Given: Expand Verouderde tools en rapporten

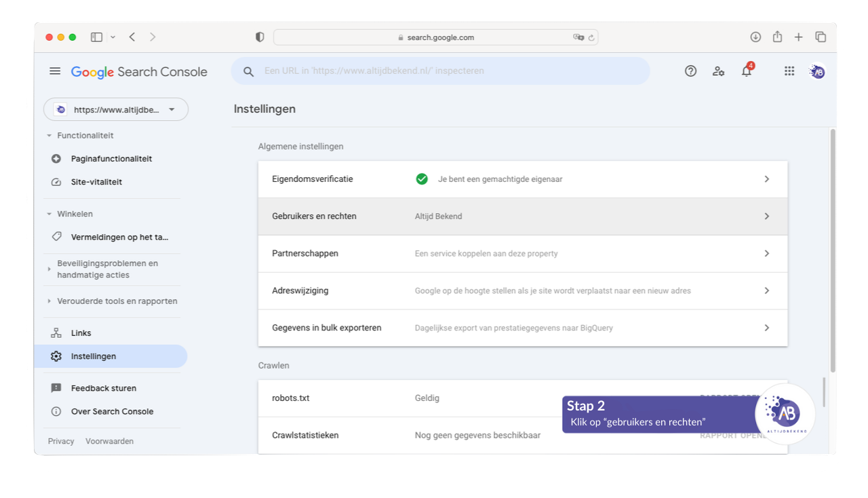Looking at the screenshot, I should click(x=50, y=301).
